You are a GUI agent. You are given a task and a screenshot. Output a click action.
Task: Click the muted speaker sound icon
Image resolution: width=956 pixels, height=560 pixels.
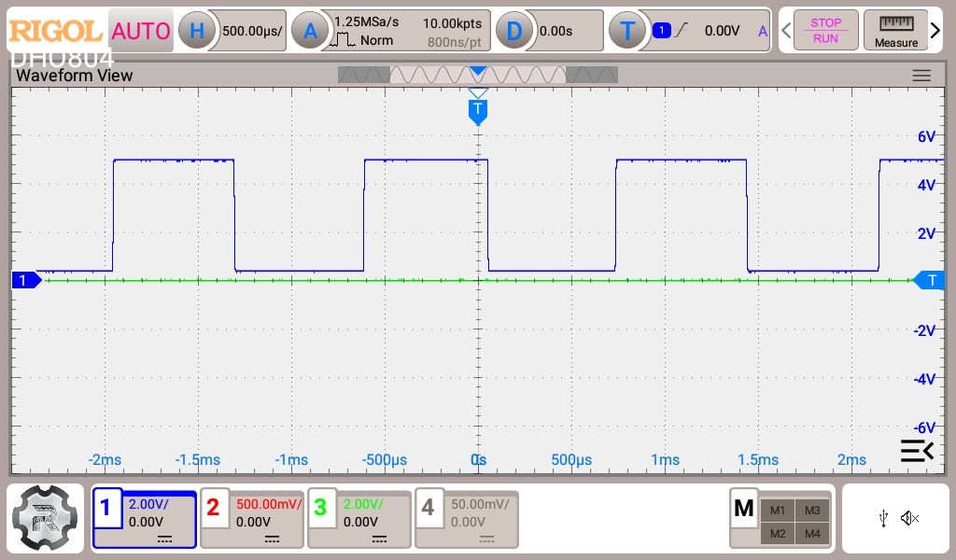(909, 519)
